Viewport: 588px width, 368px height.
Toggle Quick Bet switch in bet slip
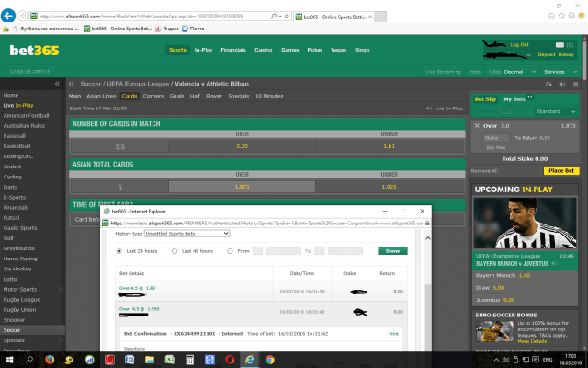tap(506, 111)
